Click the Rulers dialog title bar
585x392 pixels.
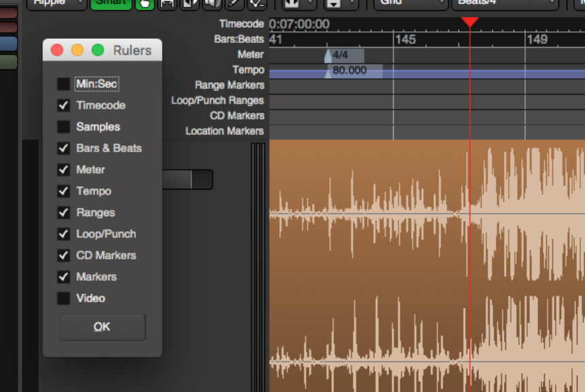(103, 50)
